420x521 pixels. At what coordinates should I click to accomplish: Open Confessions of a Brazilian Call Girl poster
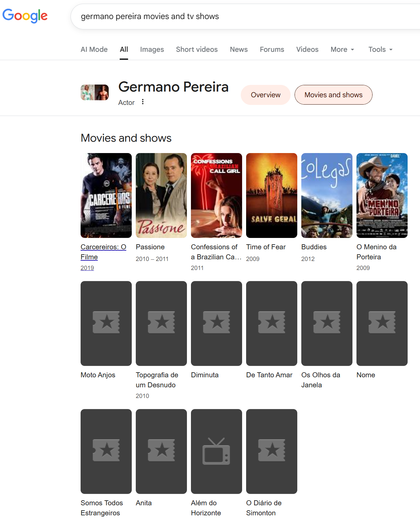coord(216,196)
